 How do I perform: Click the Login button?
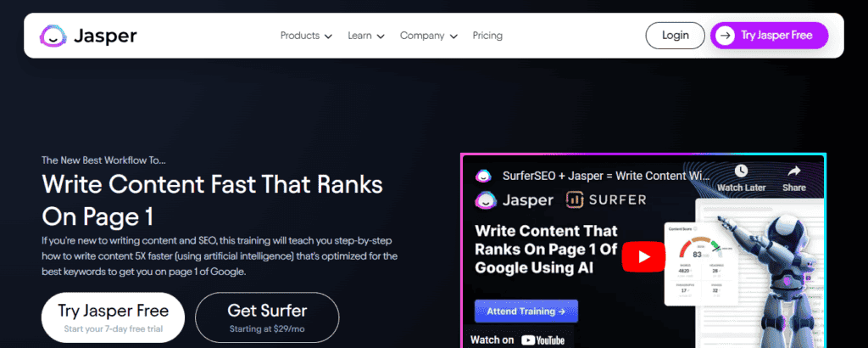click(x=675, y=36)
